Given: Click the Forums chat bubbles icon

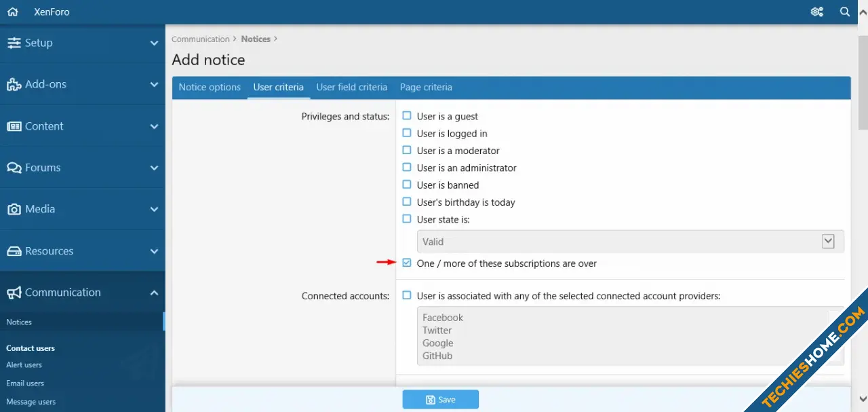Looking at the screenshot, I should point(14,168).
